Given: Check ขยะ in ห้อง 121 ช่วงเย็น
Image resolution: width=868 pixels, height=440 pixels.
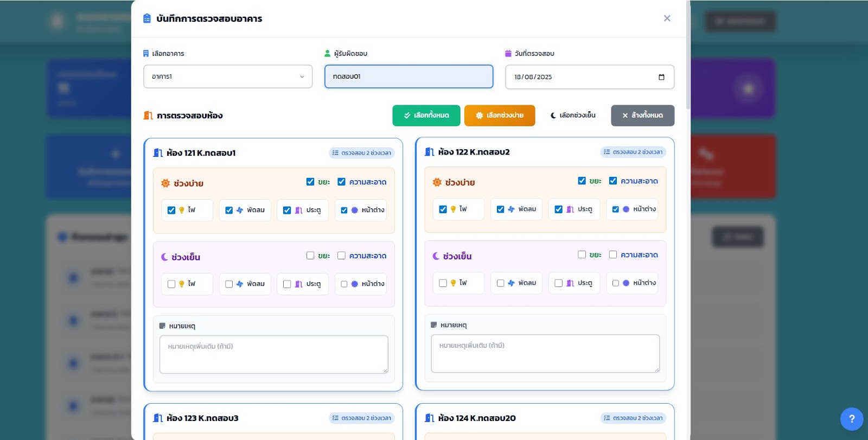Looking at the screenshot, I should click(310, 256).
